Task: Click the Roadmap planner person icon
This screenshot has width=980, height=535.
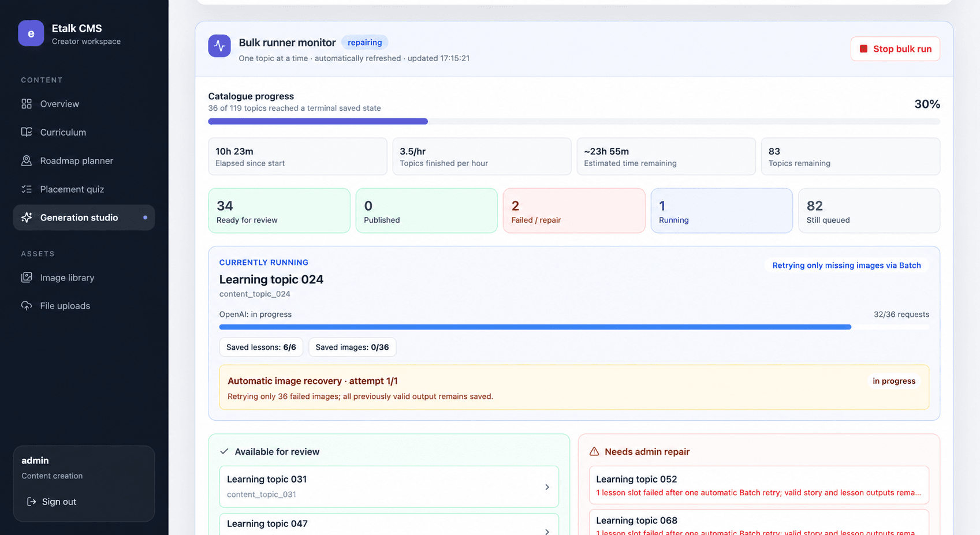Action: tap(27, 160)
